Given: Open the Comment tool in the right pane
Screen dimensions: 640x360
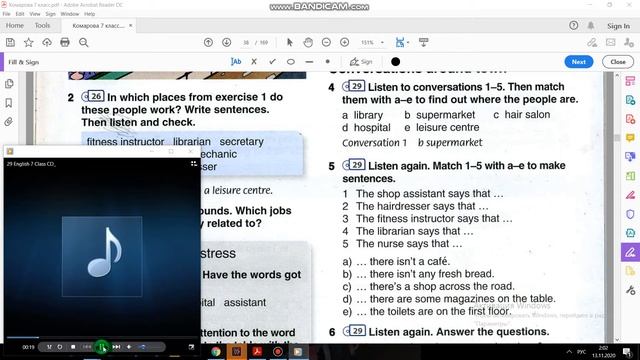Looking at the screenshot, I should [x=630, y=138].
